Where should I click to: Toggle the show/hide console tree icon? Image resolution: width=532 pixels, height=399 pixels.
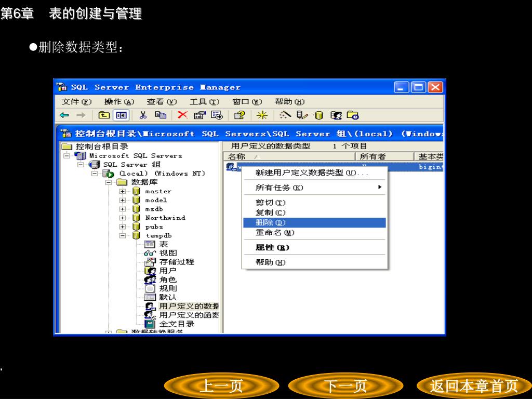[x=121, y=115]
